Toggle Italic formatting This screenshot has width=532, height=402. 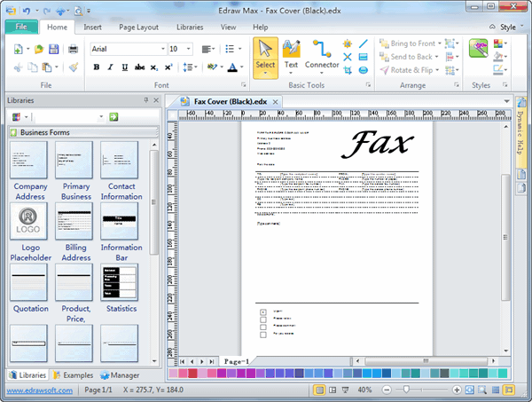[110, 67]
